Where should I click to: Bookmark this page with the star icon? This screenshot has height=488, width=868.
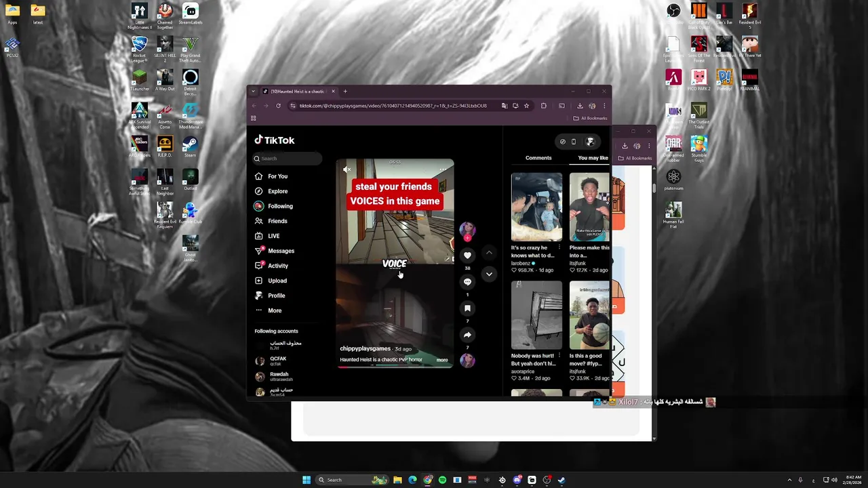(526, 106)
